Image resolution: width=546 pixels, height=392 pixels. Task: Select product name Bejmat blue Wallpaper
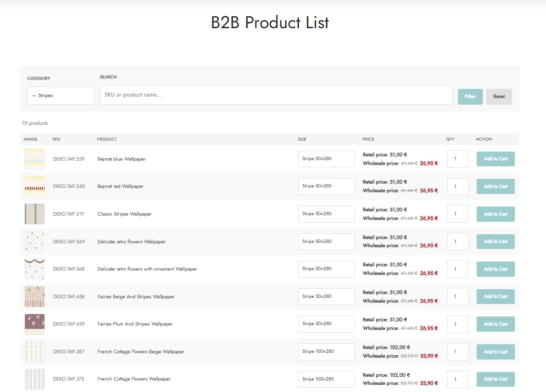click(122, 159)
